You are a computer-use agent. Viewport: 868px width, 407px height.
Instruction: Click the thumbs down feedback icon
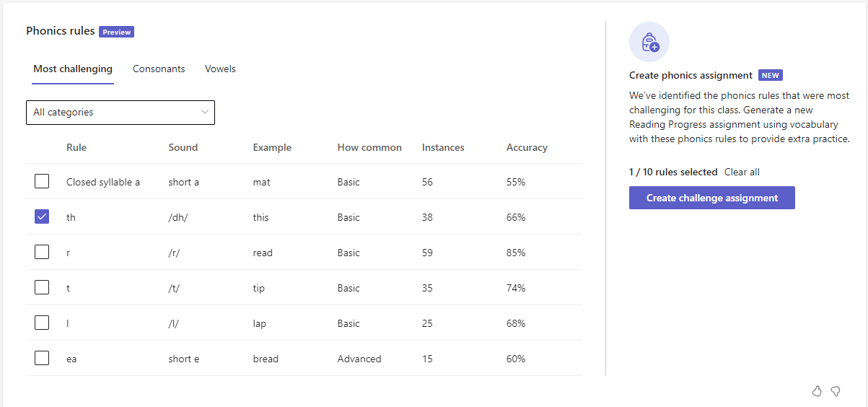coord(836,391)
